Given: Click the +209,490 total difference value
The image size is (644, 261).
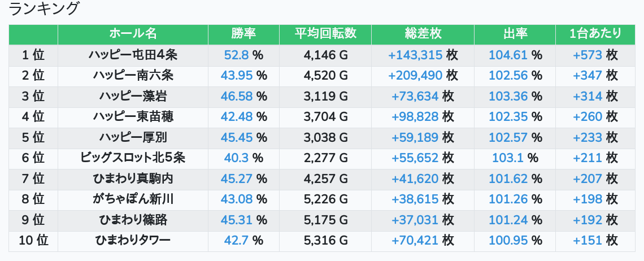Looking at the screenshot, I should 415,75.
